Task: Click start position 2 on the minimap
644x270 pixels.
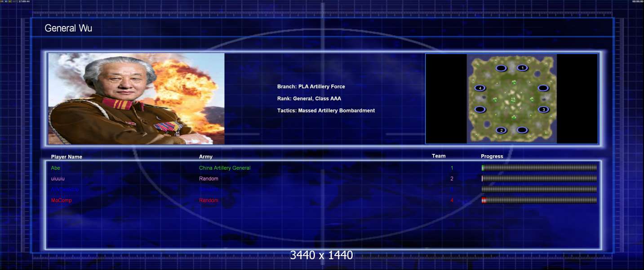Action: pyautogui.click(x=502, y=130)
